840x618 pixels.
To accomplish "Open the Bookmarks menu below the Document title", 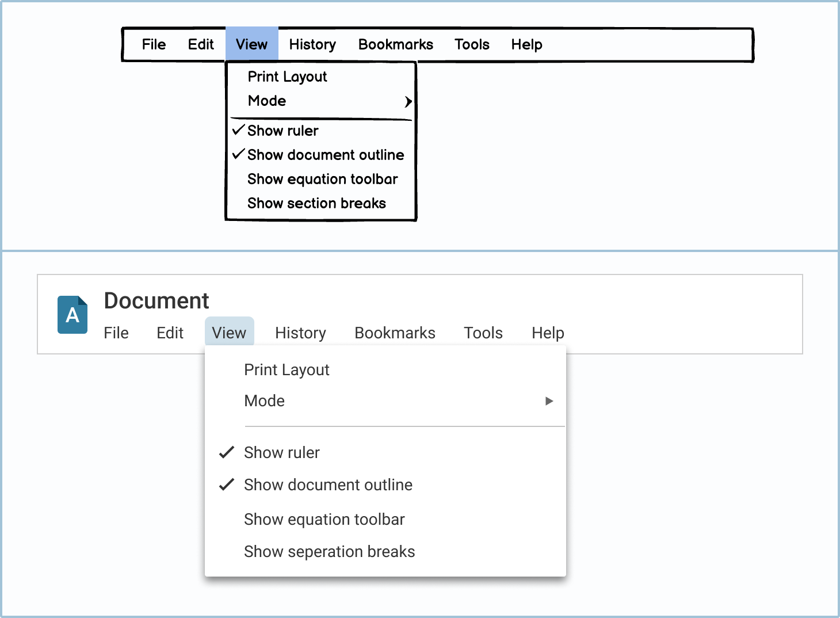I will click(x=395, y=333).
